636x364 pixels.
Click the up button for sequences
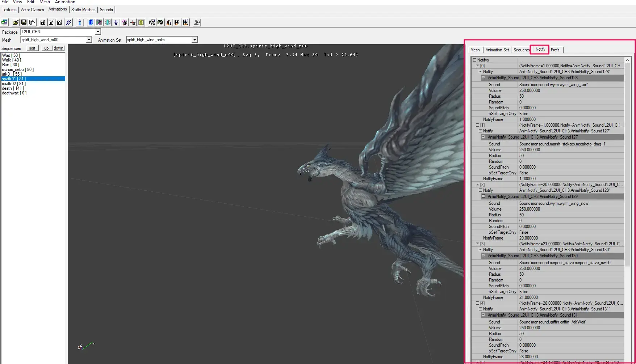[46, 48]
